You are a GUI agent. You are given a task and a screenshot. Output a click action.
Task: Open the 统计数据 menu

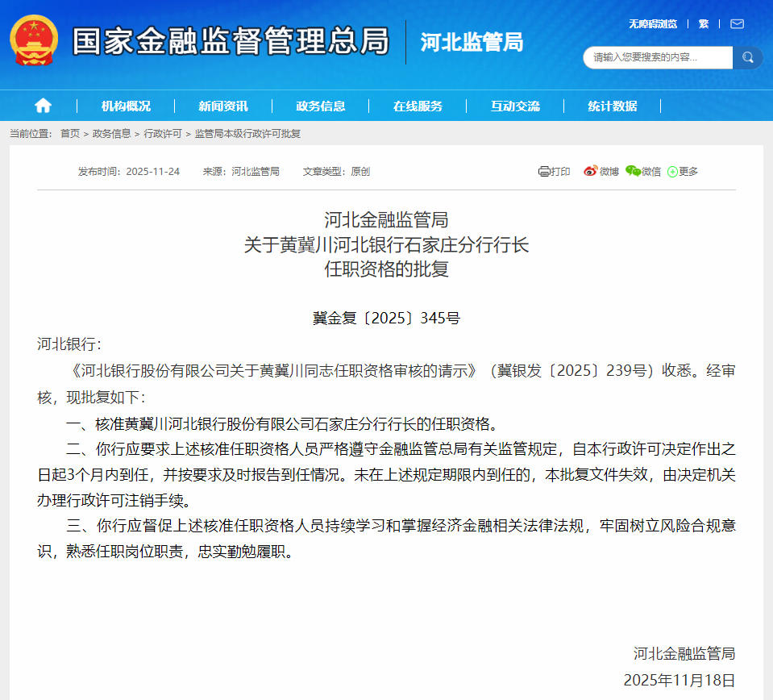[x=613, y=106]
